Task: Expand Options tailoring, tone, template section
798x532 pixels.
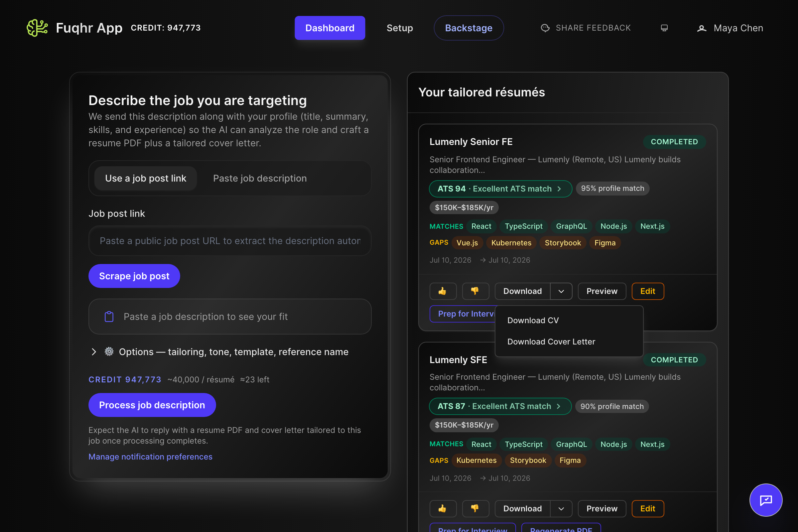Action: click(218, 352)
